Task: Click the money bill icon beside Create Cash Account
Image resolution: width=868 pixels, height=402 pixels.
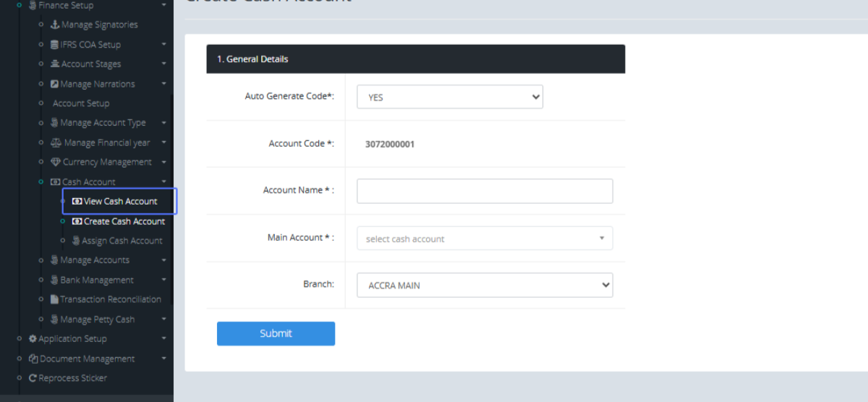Action: coord(77,221)
